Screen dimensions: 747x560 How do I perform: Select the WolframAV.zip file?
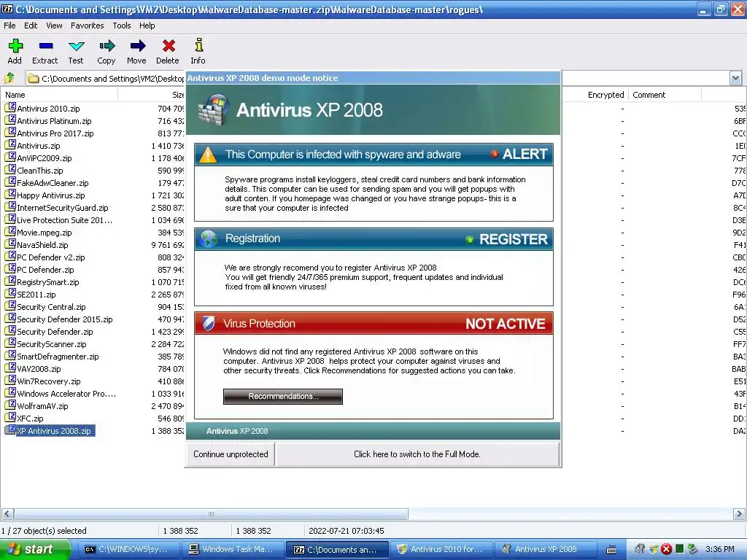42,405
